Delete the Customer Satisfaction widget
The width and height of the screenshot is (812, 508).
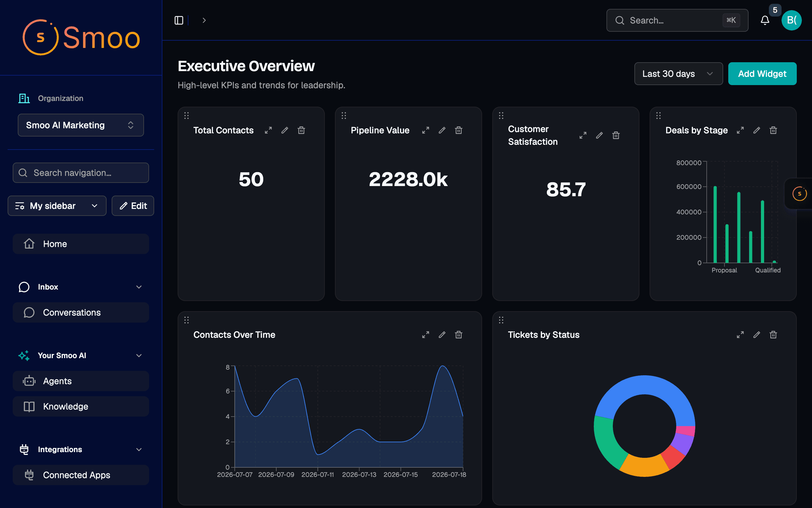(x=616, y=135)
